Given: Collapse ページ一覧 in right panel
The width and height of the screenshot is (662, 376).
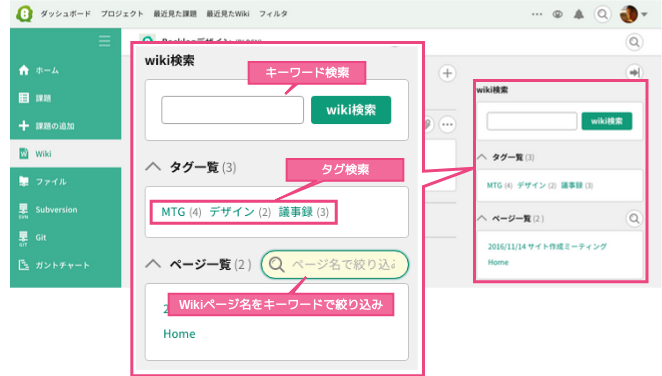Looking at the screenshot, I should pyautogui.click(x=482, y=218).
